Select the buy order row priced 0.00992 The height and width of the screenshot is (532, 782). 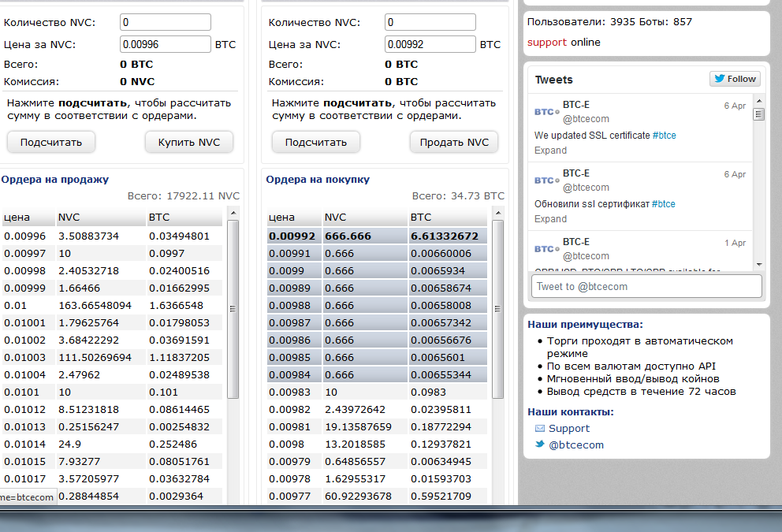(377, 236)
